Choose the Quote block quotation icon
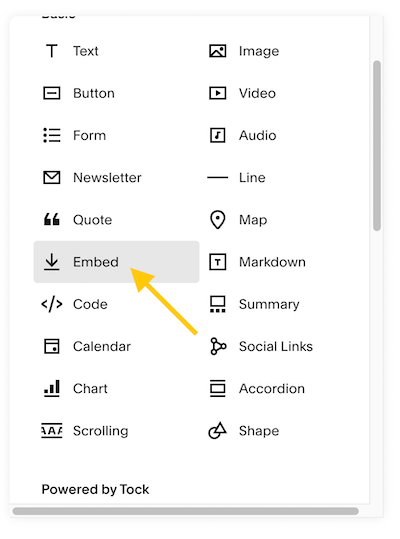400x539 pixels. click(52, 219)
